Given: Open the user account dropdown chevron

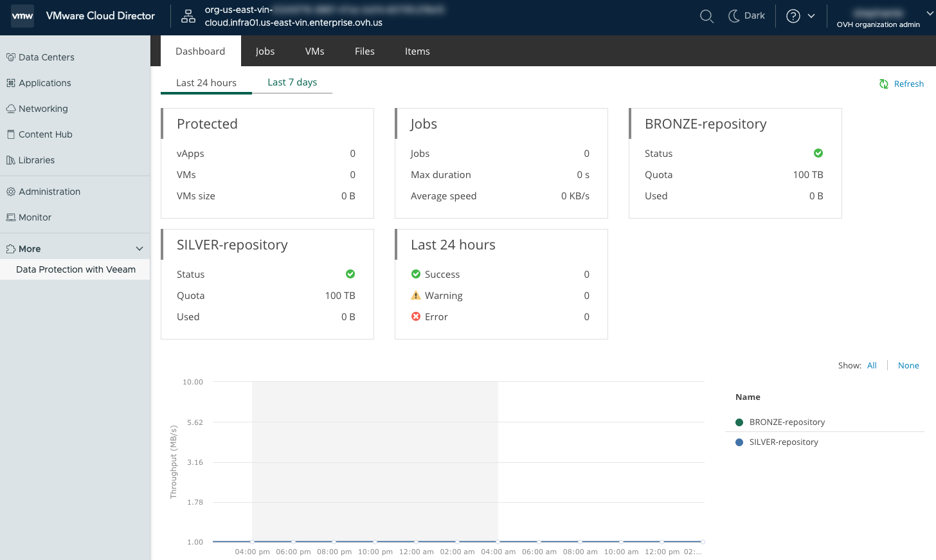Looking at the screenshot, I should pyautogui.click(x=929, y=13).
